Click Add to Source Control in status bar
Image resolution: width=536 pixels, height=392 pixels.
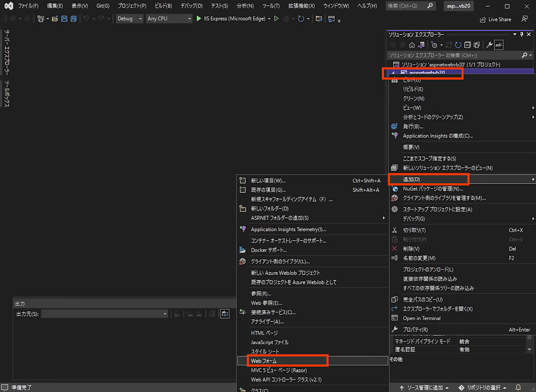[x=424, y=388]
